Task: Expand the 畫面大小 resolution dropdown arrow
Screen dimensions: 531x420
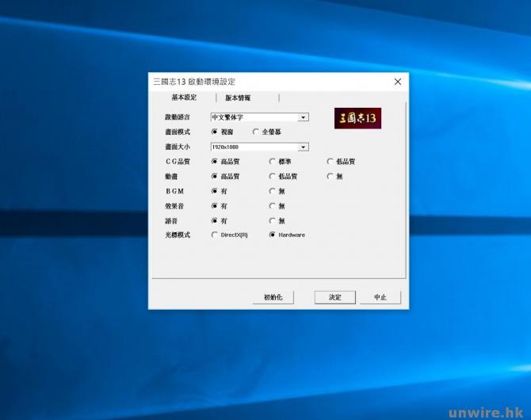Action: [304, 147]
